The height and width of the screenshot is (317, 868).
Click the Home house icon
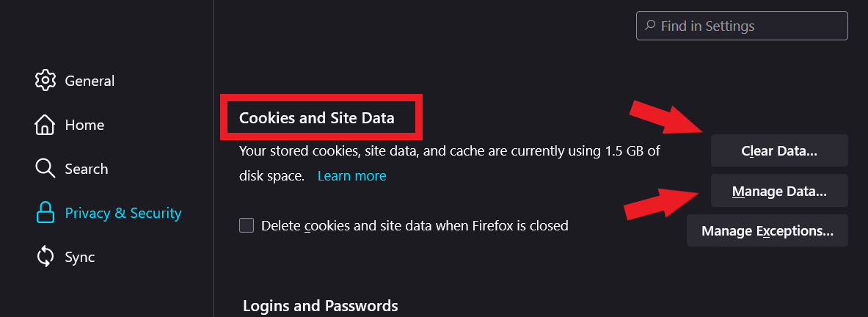pos(45,125)
